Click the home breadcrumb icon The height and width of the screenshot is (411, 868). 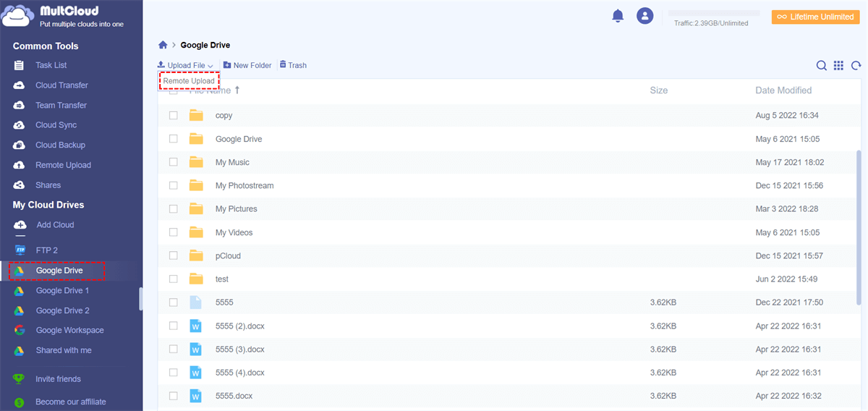point(163,45)
